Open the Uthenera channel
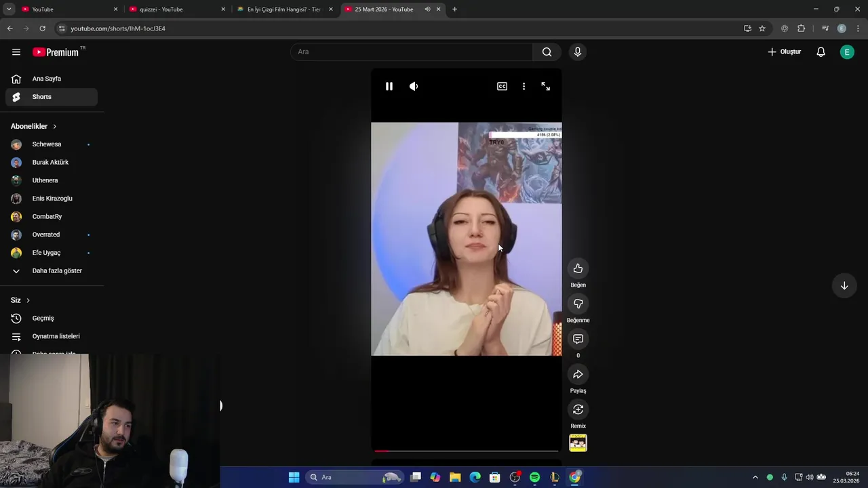The height and width of the screenshot is (488, 868). 52,180
